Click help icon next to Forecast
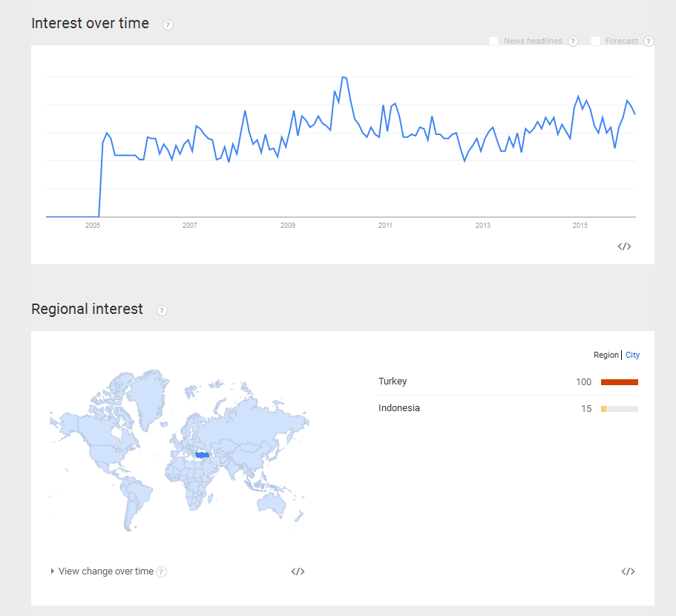676x616 pixels. tap(649, 41)
